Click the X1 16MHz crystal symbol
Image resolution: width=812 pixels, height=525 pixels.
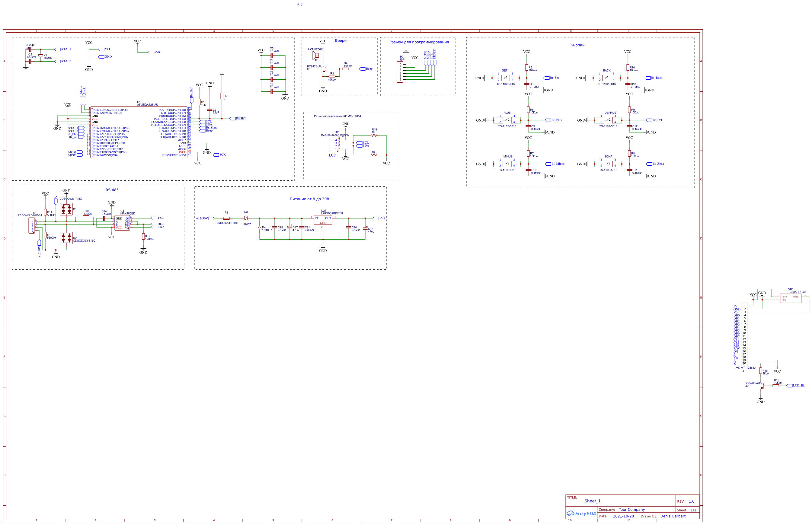[x=40, y=55]
